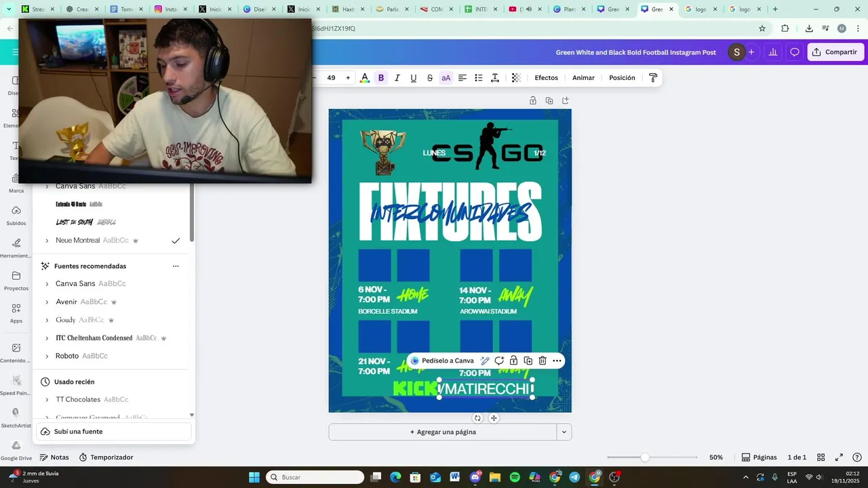
Task: Lock the page using the padlock above the canvas
Action: point(533,100)
